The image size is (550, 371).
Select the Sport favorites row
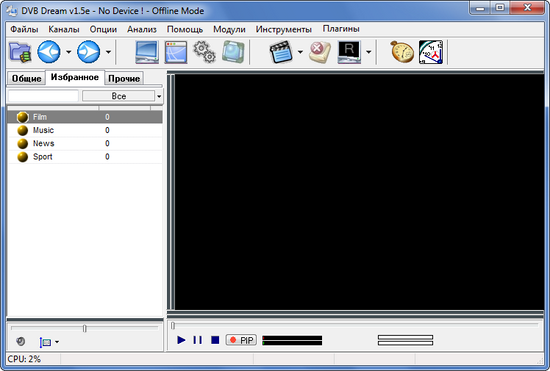[x=85, y=157]
